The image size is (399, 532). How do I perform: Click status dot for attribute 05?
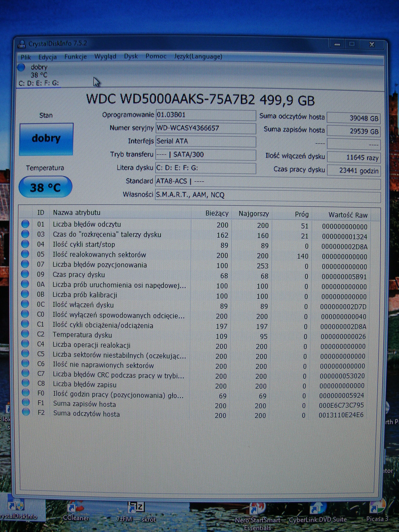tap(25, 254)
